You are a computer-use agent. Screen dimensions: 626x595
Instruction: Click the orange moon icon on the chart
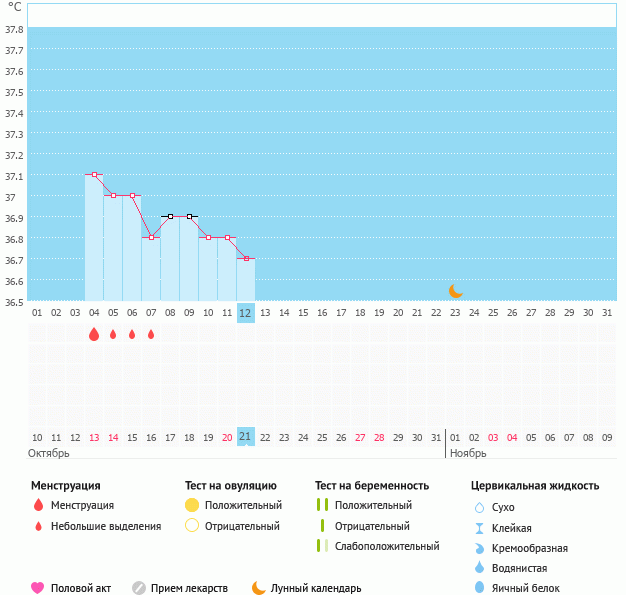(456, 290)
